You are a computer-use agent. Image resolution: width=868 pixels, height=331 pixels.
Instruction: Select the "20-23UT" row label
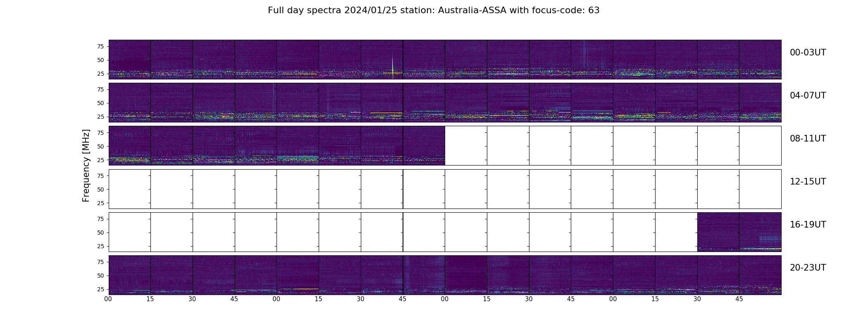click(x=808, y=268)
